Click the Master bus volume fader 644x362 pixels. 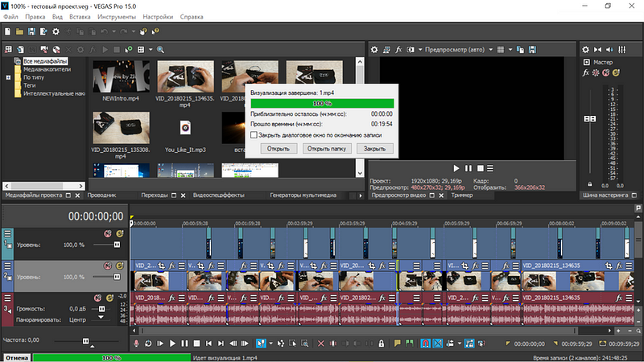click(590, 118)
